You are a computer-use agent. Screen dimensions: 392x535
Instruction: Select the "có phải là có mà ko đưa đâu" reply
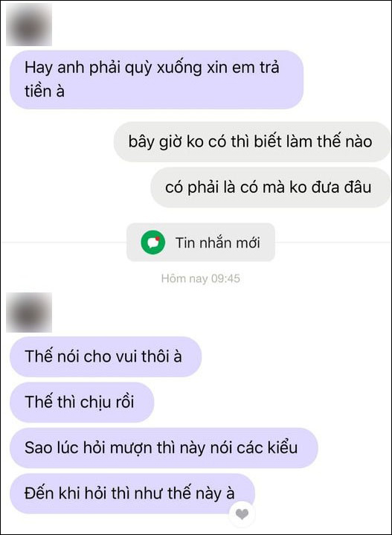[270, 188]
